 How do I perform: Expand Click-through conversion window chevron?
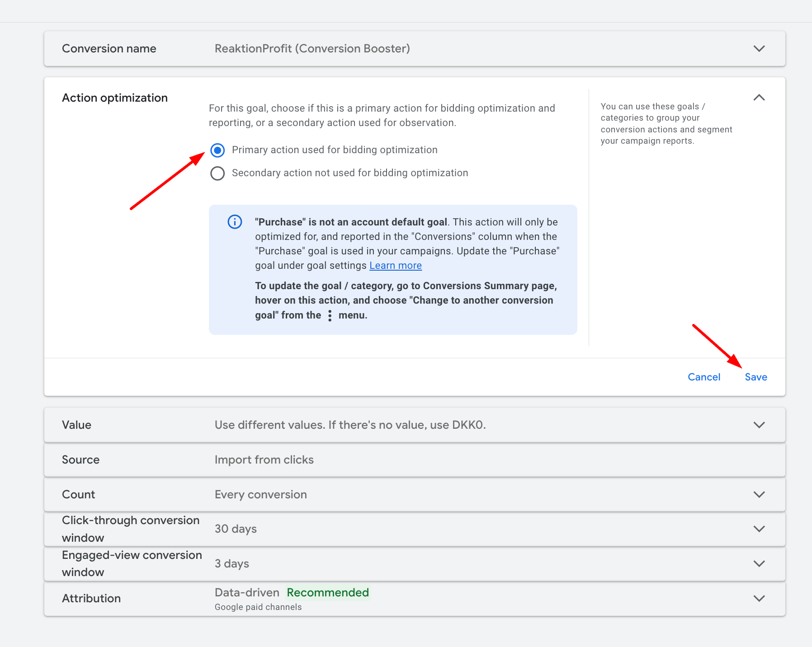[759, 529]
